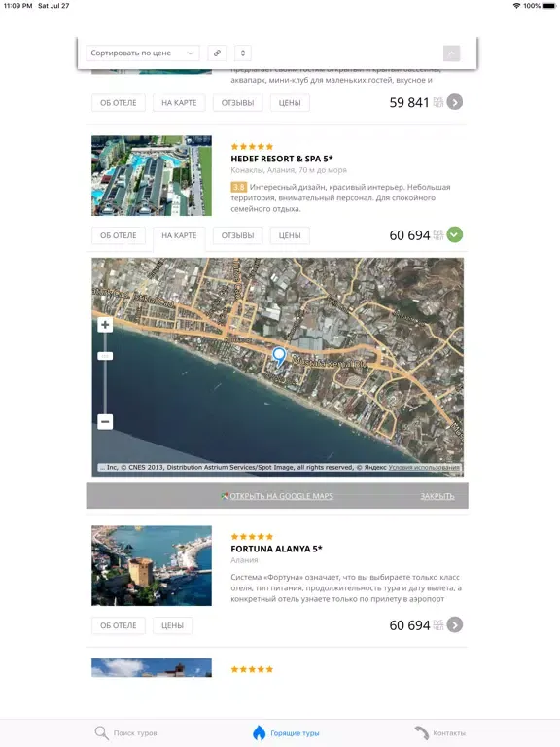Image resolution: width=560 pixels, height=747 pixels.
Task: Click the 60 694 price of Hedef Resort
Action: tap(409, 234)
